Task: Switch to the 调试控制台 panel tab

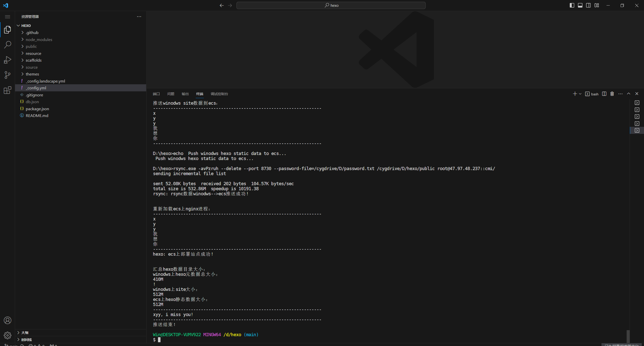Action: [219, 94]
